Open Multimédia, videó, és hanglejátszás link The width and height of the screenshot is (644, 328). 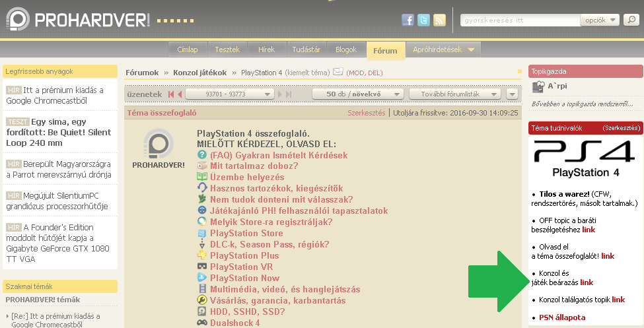coord(285,289)
